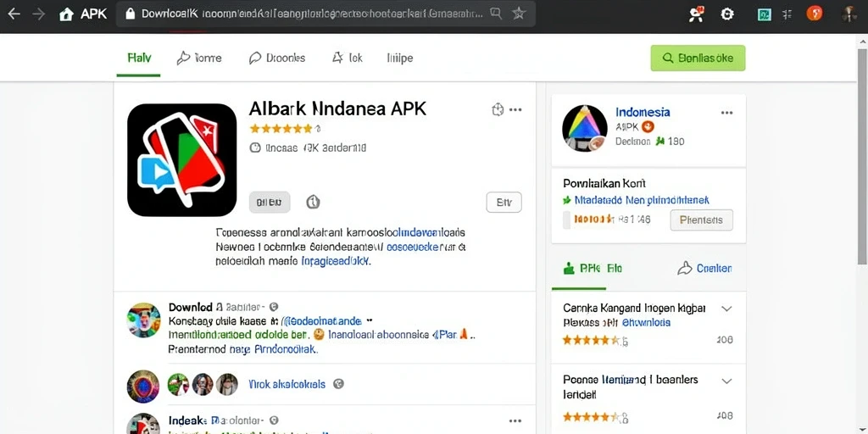The width and height of the screenshot is (868, 434).
Task: Click the Phentsts button
Action: [x=701, y=220]
